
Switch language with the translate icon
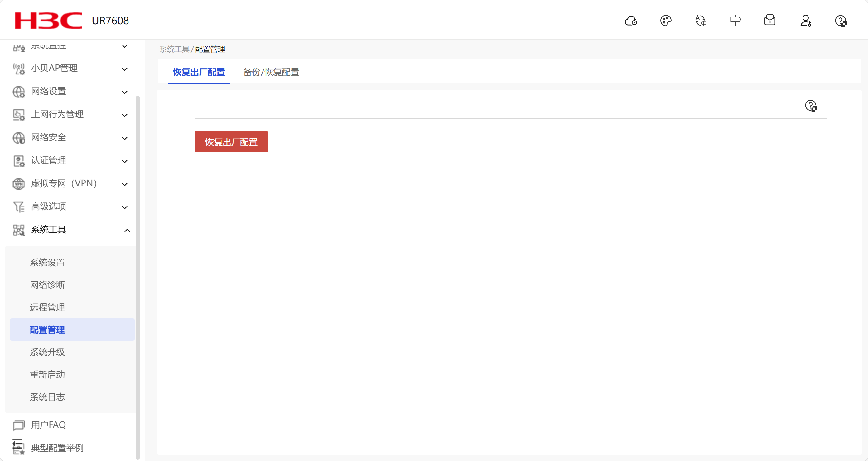[701, 21]
